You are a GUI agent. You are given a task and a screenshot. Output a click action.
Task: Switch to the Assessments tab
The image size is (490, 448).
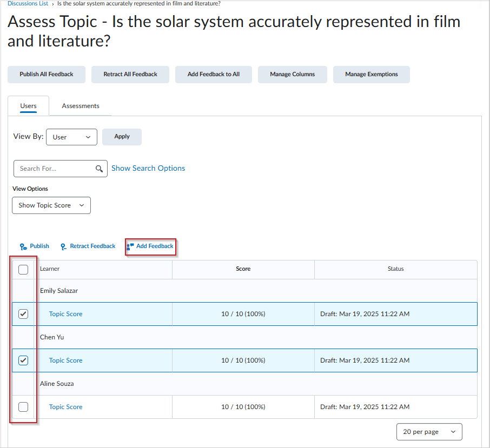coord(80,106)
